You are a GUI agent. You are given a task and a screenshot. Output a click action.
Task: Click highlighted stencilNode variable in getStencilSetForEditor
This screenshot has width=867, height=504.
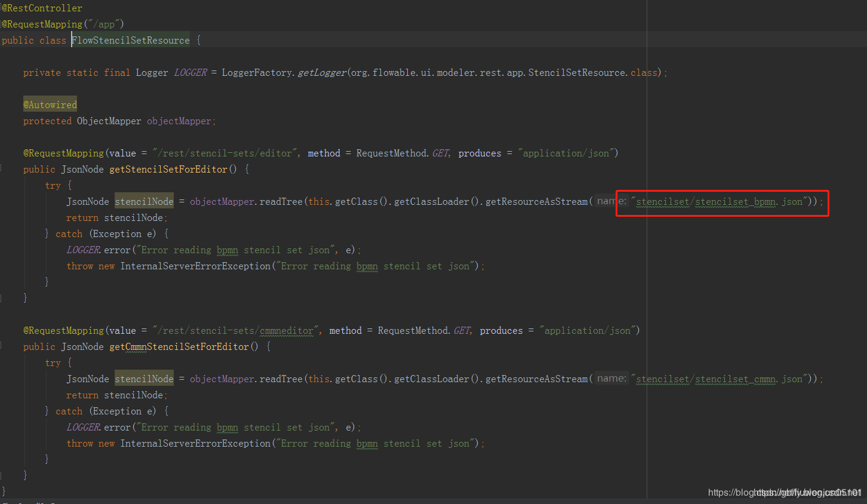click(144, 201)
